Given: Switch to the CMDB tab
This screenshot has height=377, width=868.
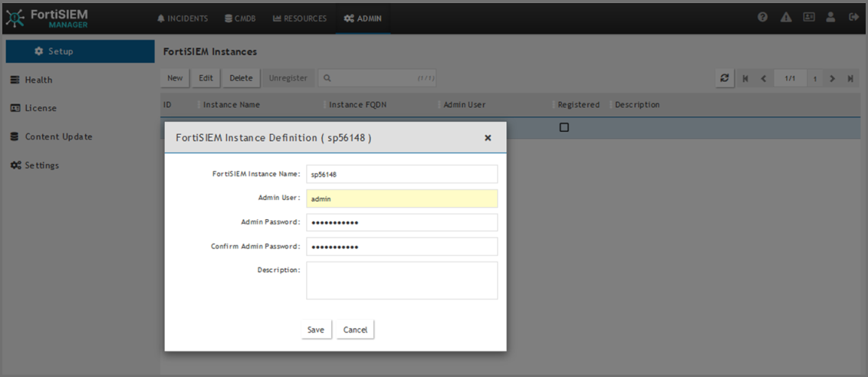Looking at the screenshot, I should tap(240, 18).
